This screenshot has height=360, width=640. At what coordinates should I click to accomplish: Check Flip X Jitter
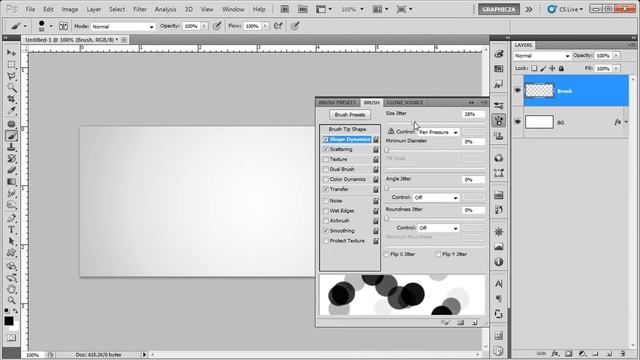click(387, 254)
